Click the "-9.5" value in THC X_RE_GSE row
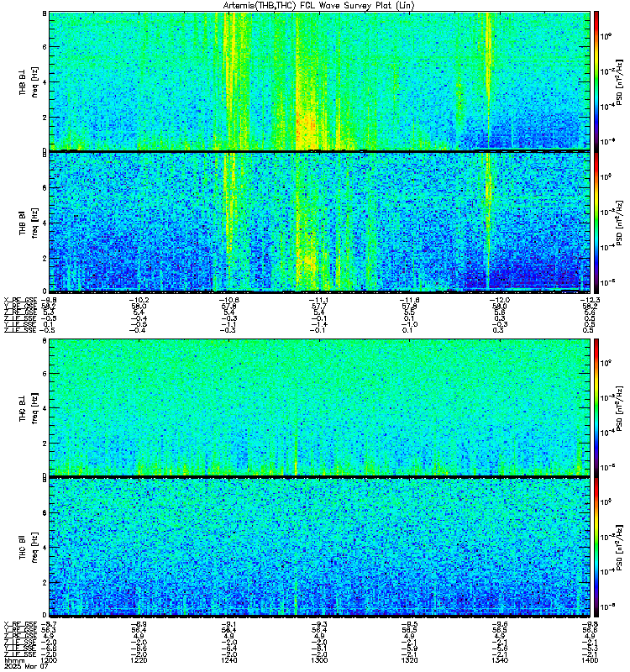The image size is (630, 672). coord(409,624)
